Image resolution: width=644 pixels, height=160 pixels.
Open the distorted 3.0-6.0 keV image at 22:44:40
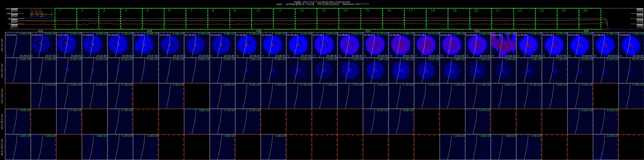point(503,45)
